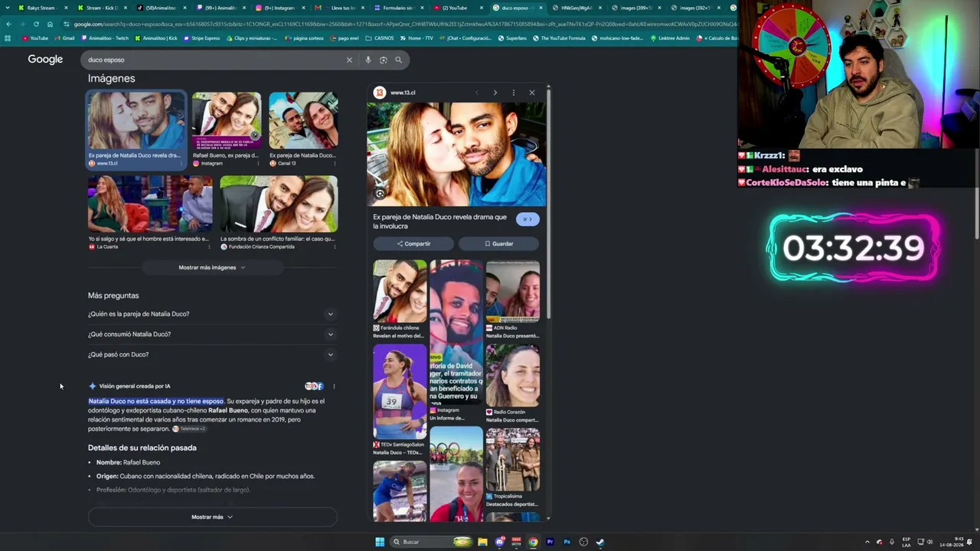Open AI overview options menu
The width and height of the screenshot is (980, 551).
pos(334,386)
